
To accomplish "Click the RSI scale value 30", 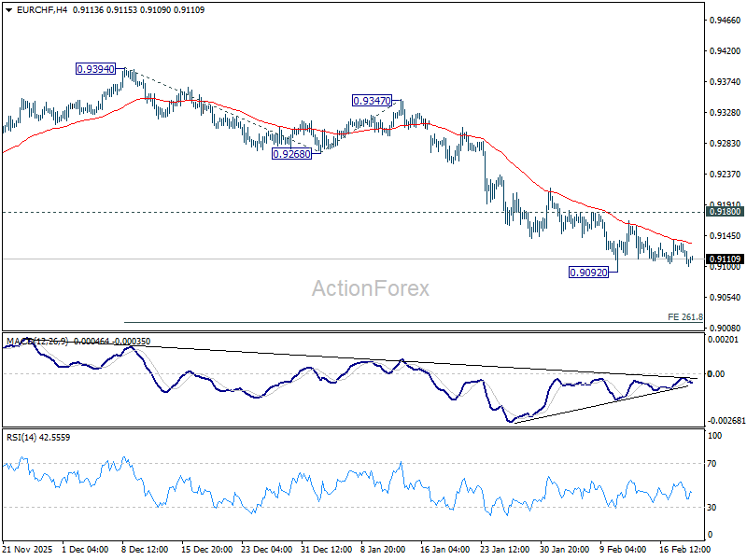I will point(712,508).
